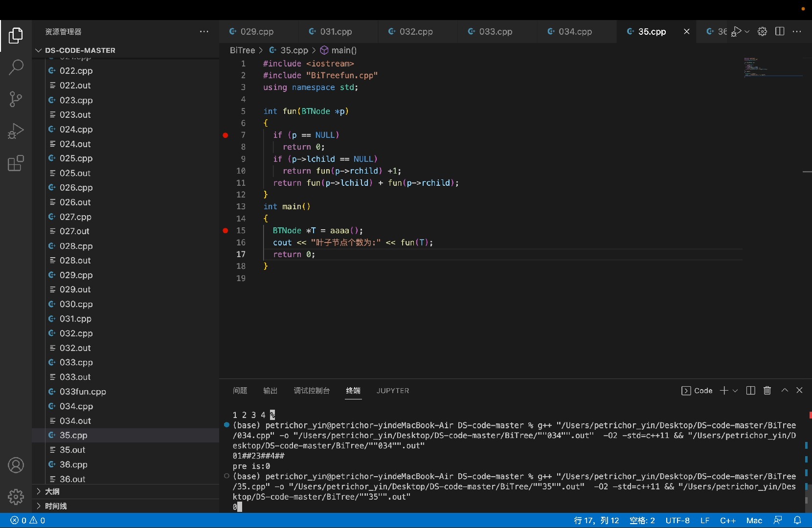Screen dimensions: 812x528
Task: Open 025.out in the file explorer
Action: [x=126, y=173]
